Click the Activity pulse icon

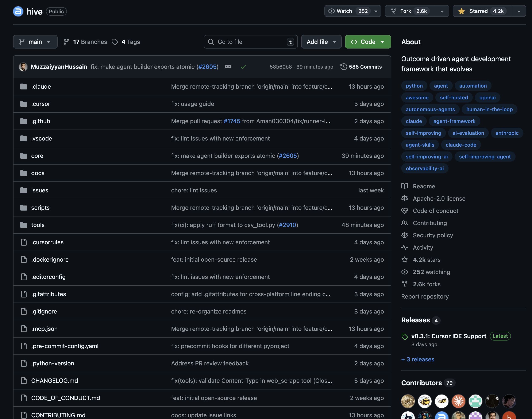pyautogui.click(x=405, y=247)
